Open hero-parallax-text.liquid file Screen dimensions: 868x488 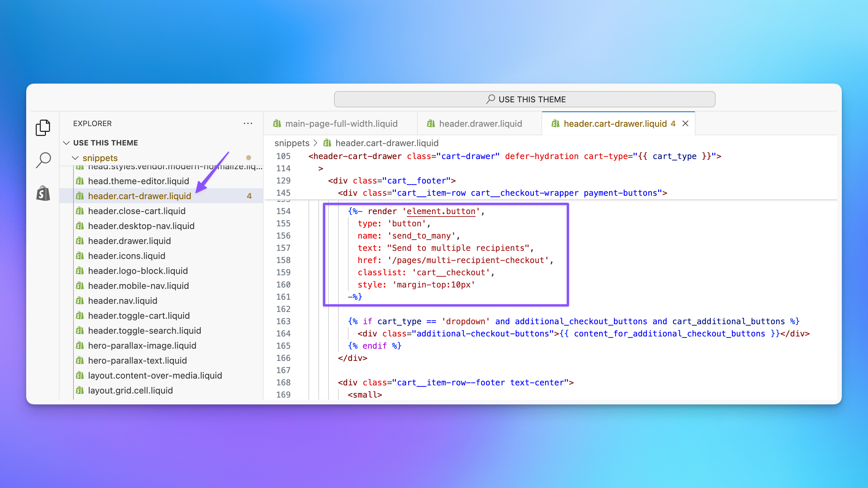click(x=137, y=361)
